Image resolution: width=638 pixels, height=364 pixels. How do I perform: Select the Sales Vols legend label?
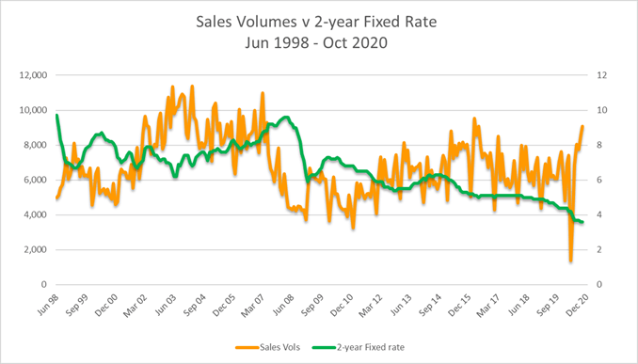pos(279,348)
